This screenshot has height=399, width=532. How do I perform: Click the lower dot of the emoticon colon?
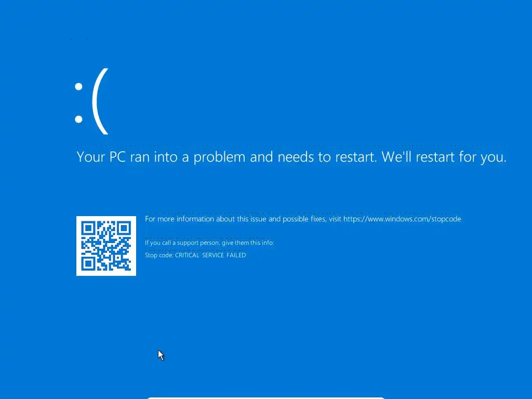(79, 119)
